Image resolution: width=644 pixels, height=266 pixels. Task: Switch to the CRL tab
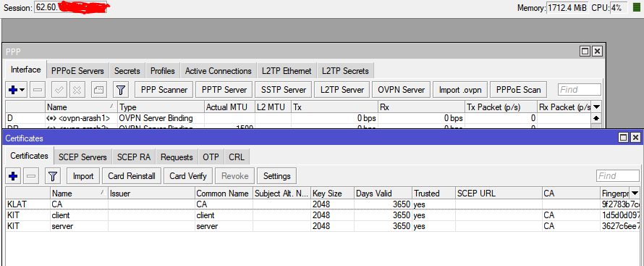(237, 157)
